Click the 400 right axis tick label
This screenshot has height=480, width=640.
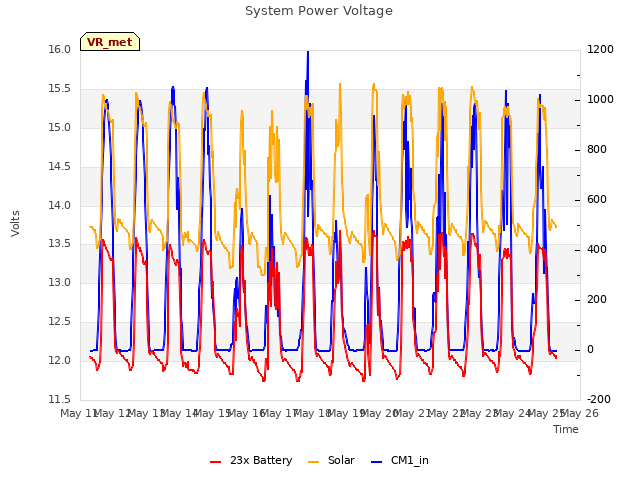pyautogui.click(x=597, y=249)
